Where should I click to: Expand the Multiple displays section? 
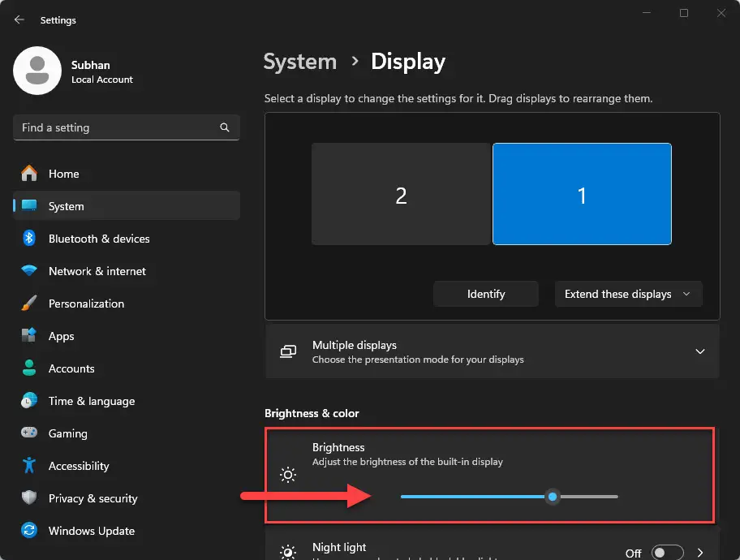[x=699, y=351]
